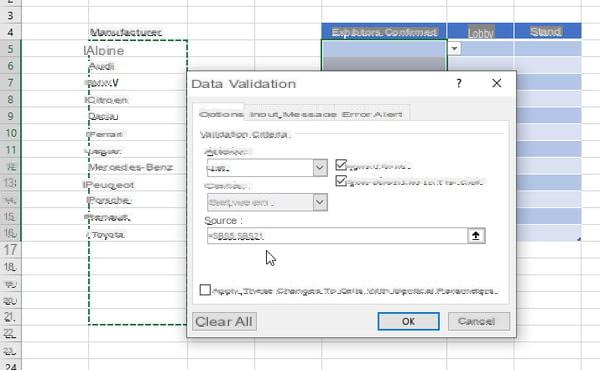Click inside the Source range field
This screenshot has width=600, height=370.
337,236
